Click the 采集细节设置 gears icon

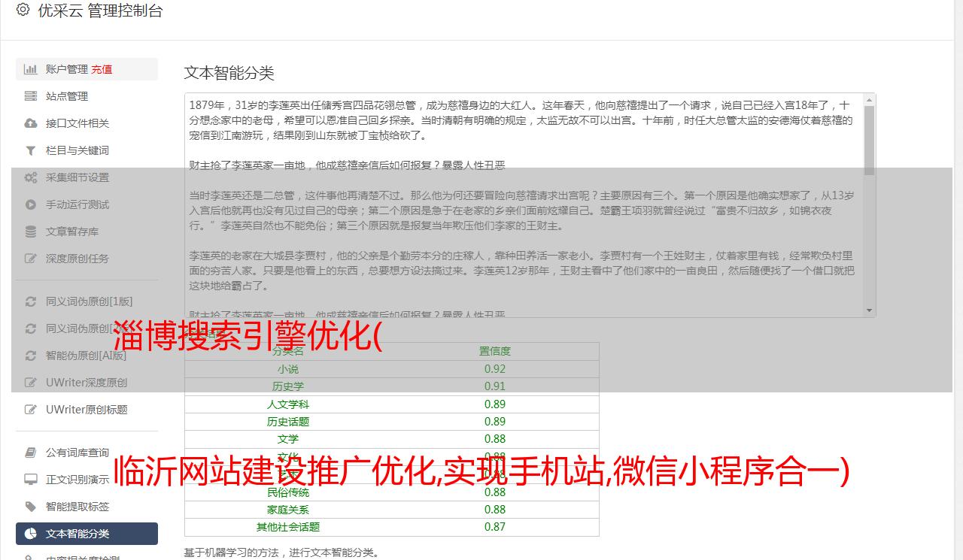point(31,177)
